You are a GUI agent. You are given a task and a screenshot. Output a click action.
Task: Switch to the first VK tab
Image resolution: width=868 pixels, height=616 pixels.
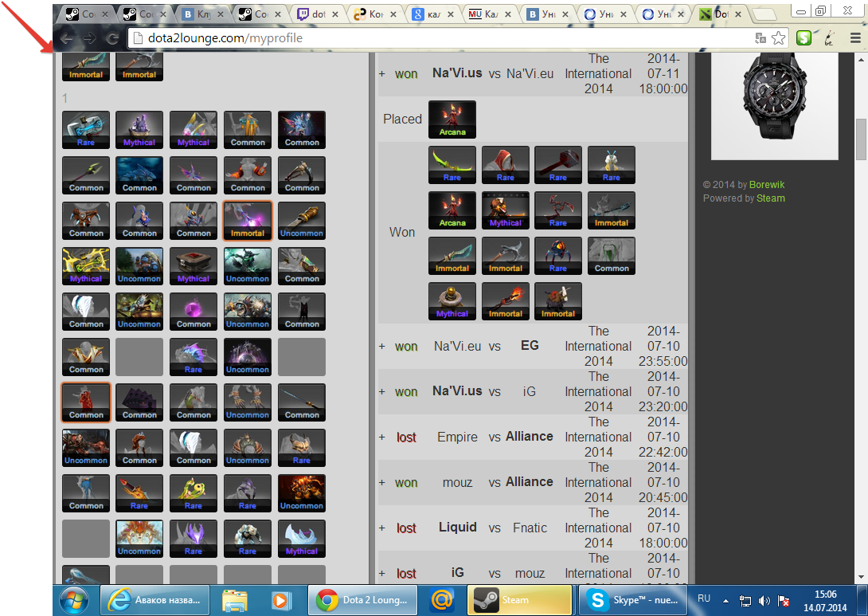click(203, 14)
